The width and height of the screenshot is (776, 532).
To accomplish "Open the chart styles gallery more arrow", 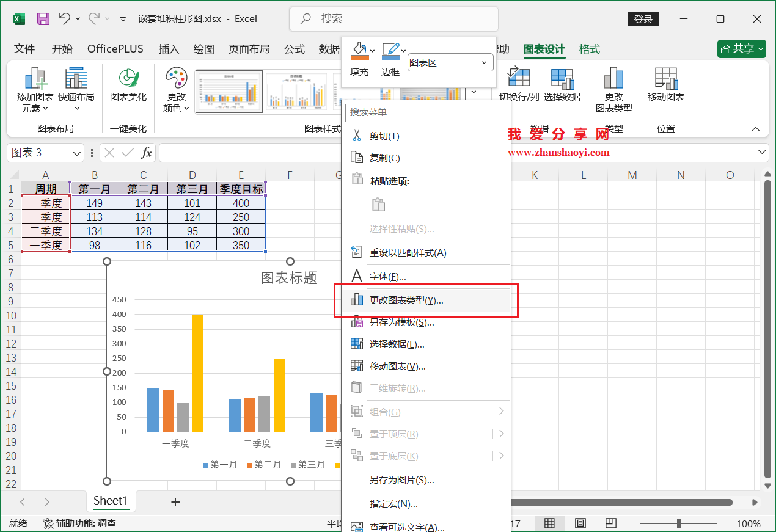I will 474,91.
